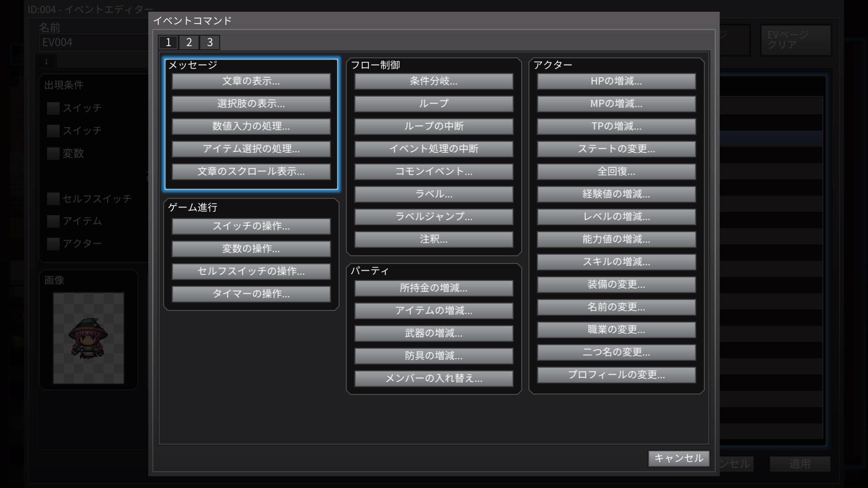Switch to command tab 3

pos(210,42)
